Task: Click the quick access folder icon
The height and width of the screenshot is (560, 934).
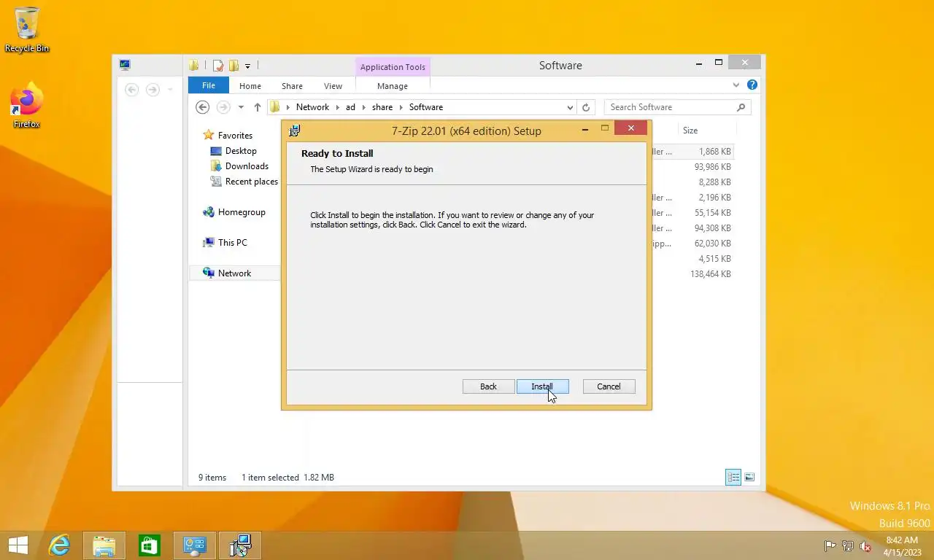Action: click(193, 66)
